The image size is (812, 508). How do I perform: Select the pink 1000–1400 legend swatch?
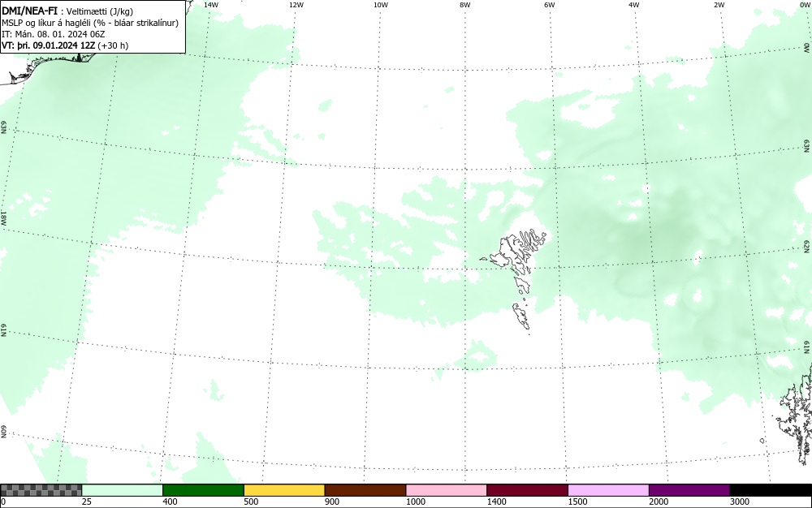click(447, 490)
